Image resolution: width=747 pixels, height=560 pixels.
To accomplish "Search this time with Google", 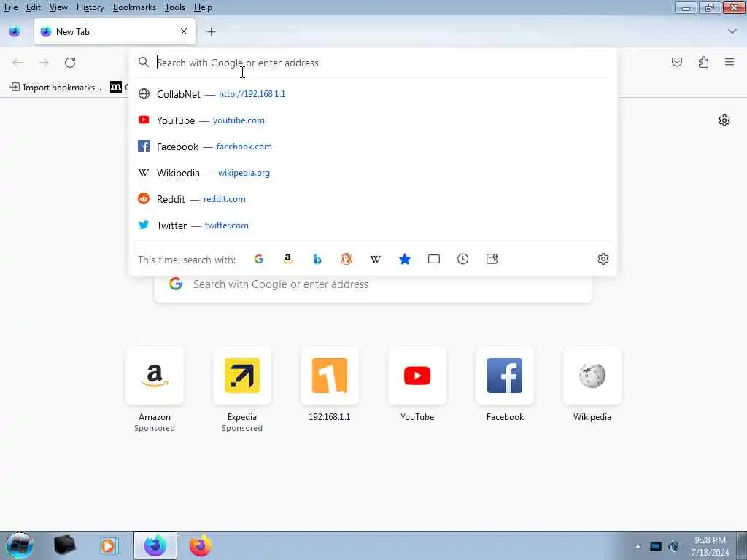I will (x=259, y=259).
